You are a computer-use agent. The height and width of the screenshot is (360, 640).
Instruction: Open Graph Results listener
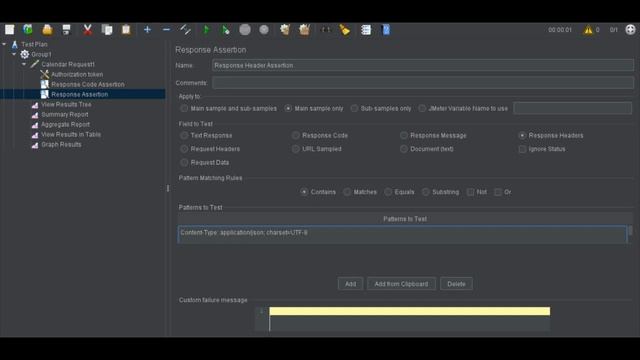coord(61,144)
